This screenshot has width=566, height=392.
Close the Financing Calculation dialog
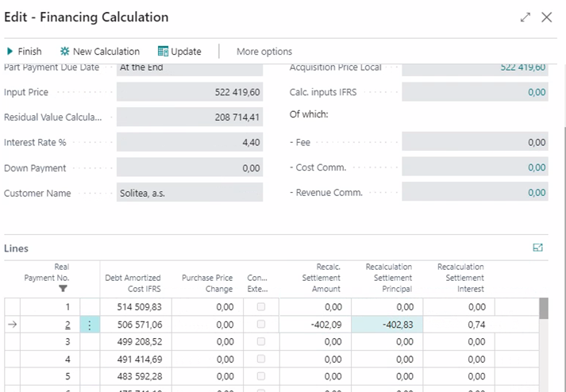[546, 17]
